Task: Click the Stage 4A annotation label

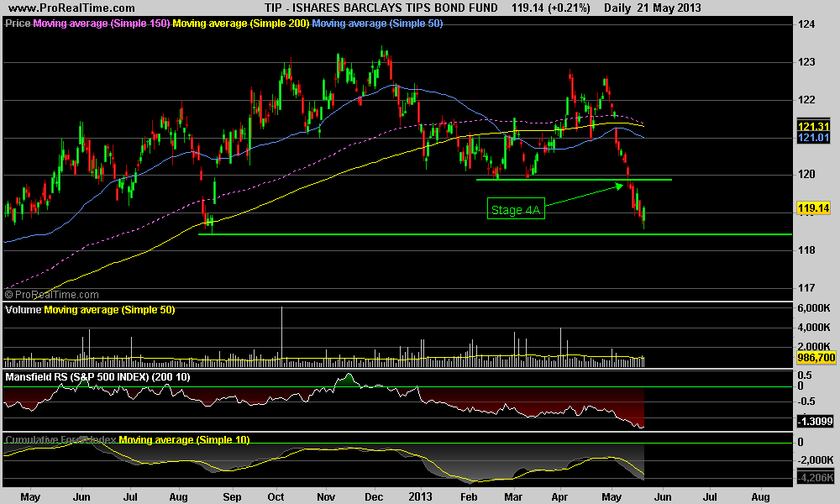Action: tap(516, 209)
